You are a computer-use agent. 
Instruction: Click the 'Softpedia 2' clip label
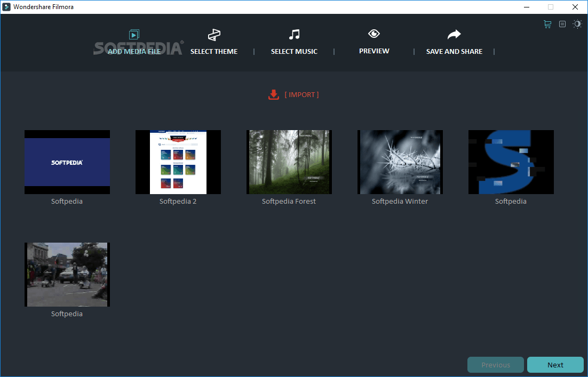[x=178, y=201]
